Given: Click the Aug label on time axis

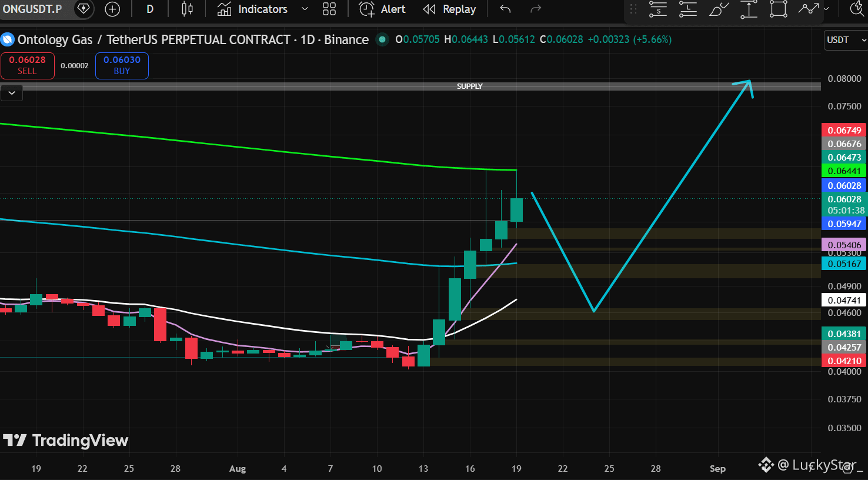Looking at the screenshot, I should (238, 469).
